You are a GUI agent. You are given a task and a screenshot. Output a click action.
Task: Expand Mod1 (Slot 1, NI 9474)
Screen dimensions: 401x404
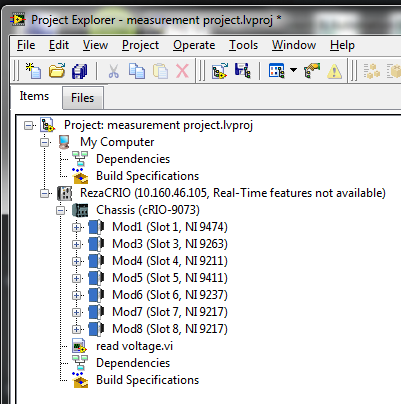click(x=76, y=228)
